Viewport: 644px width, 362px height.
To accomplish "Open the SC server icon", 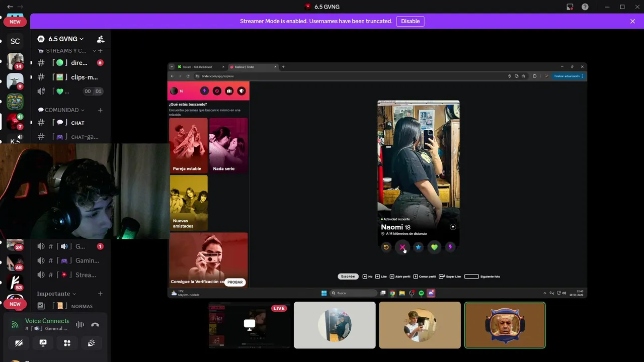I will [x=15, y=41].
